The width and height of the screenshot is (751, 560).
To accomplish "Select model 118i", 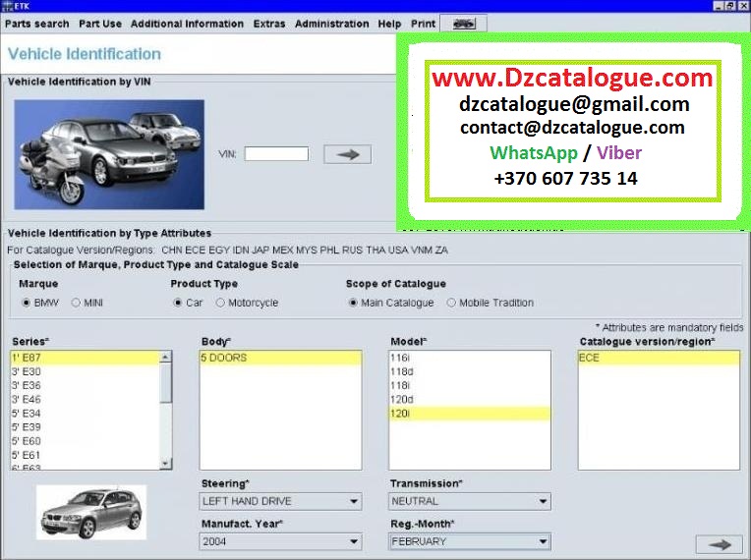I will [470, 385].
